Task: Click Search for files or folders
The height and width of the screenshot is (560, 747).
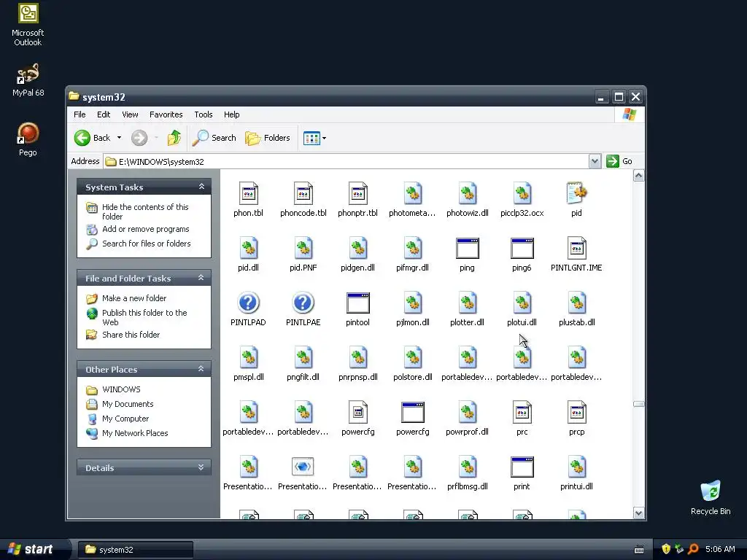Action: [146, 244]
